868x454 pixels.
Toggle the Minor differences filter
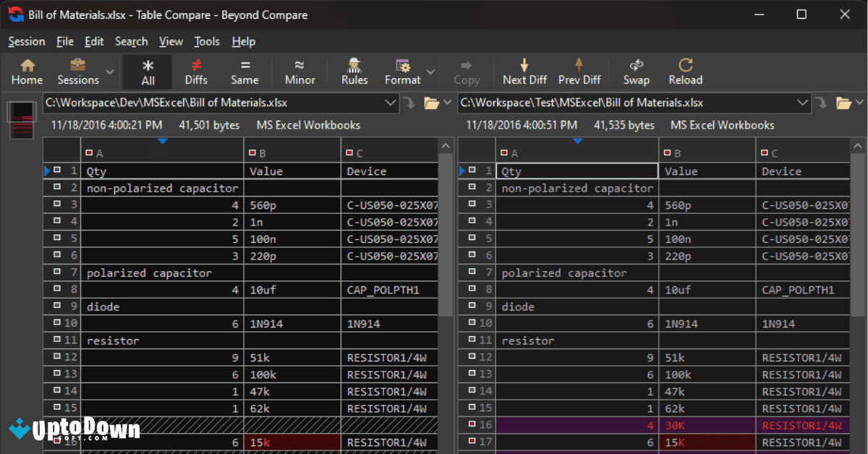pyautogui.click(x=299, y=71)
